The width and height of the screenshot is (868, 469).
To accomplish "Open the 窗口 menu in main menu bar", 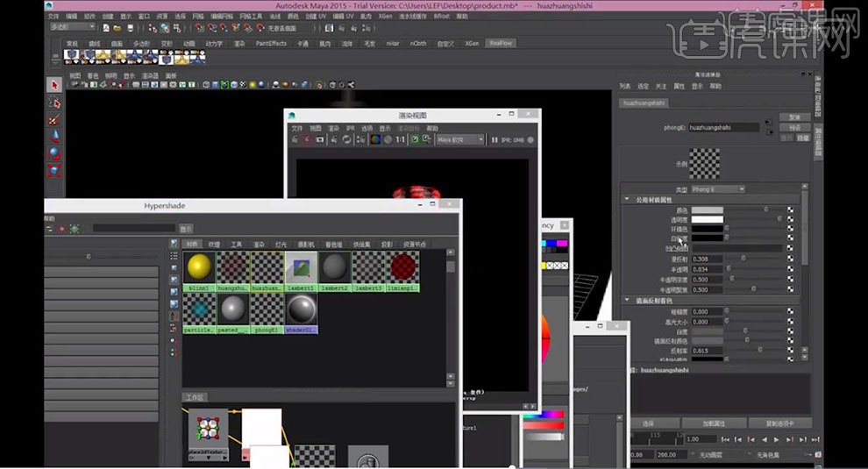I will tap(144, 17).
